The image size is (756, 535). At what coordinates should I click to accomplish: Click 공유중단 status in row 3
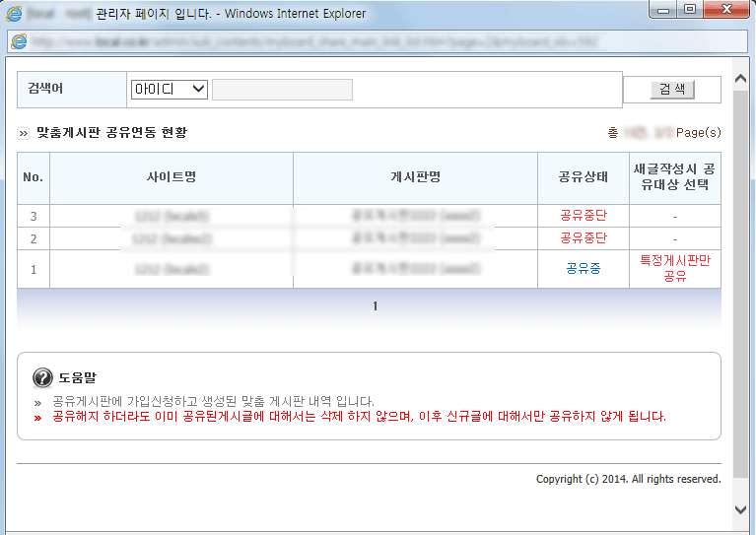point(584,215)
